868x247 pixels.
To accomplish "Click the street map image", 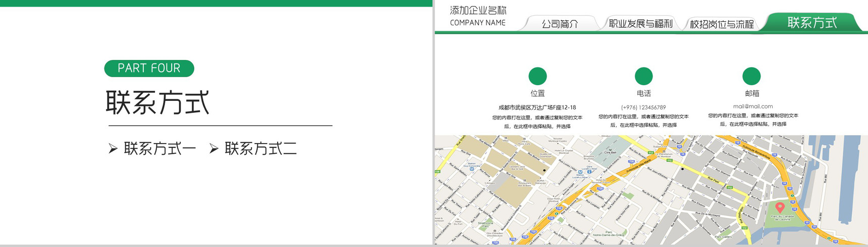I will click(651, 190).
